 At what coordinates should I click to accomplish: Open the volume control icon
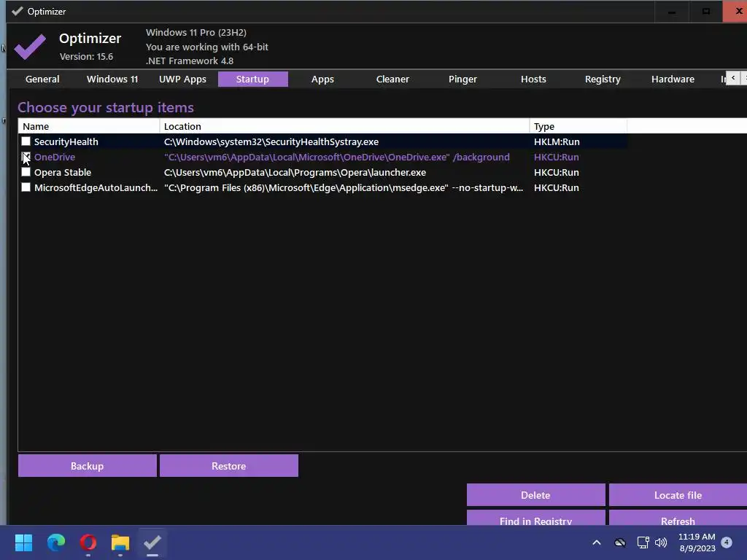tap(661, 542)
